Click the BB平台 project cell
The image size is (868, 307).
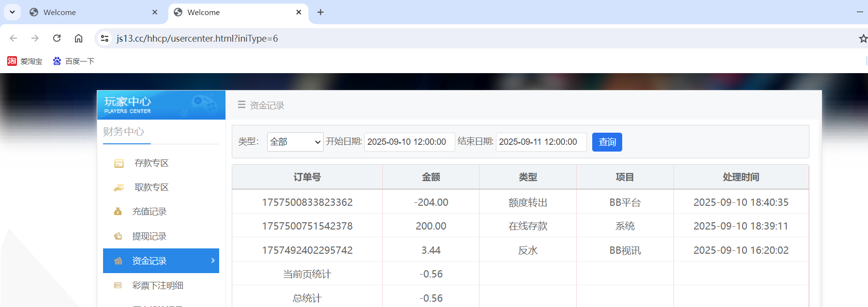click(625, 202)
